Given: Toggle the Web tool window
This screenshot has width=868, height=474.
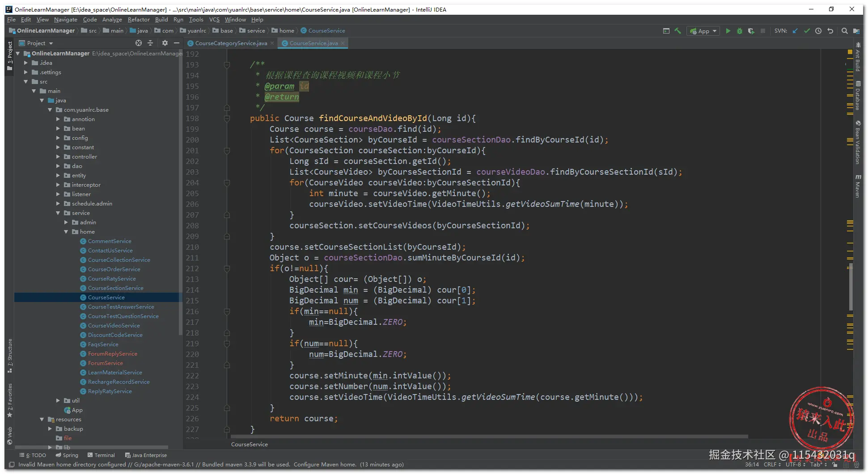Looking at the screenshot, I should (x=10, y=436).
